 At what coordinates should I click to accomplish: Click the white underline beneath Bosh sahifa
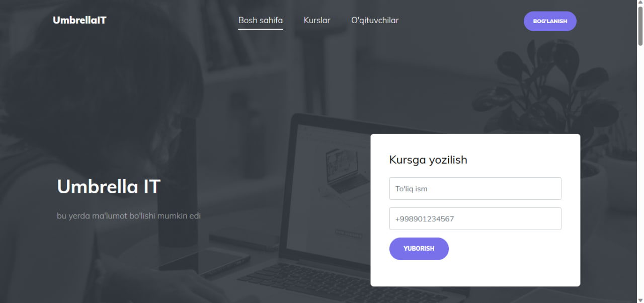pyautogui.click(x=261, y=29)
